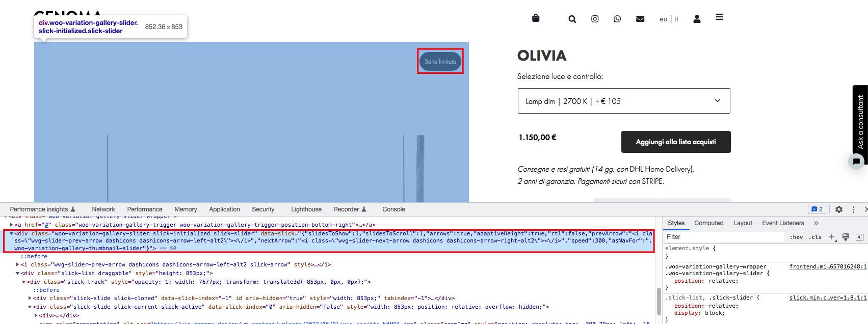Click the blue highlighted product gallery image
Screen dimensions: 868x324
tap(251, 122)
